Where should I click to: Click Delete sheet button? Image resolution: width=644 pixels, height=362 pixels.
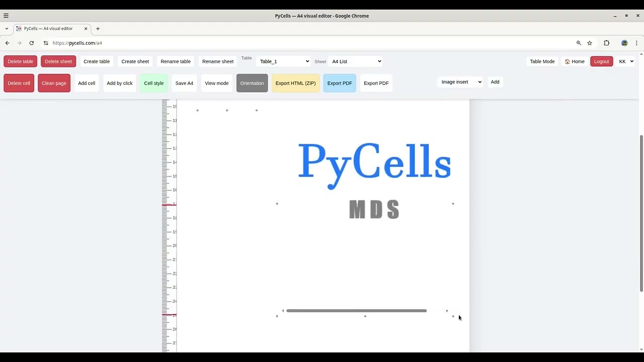[x=58, y=61]
